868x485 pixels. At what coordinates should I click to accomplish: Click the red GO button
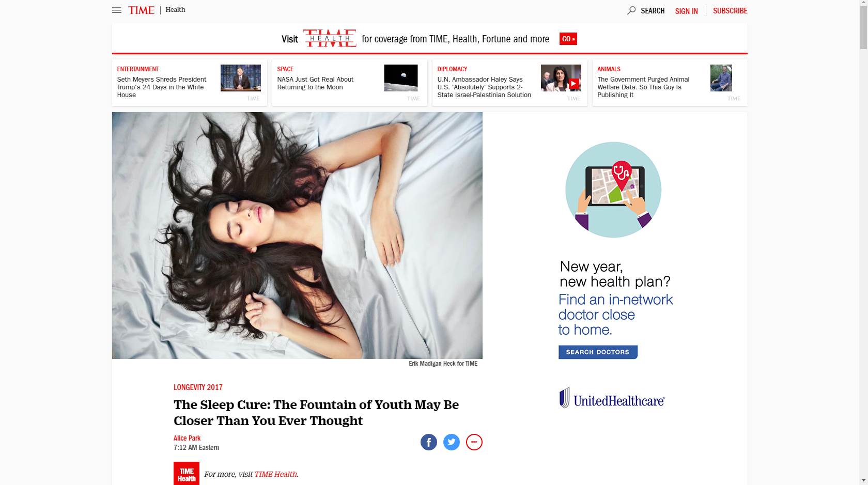[568, 39]
